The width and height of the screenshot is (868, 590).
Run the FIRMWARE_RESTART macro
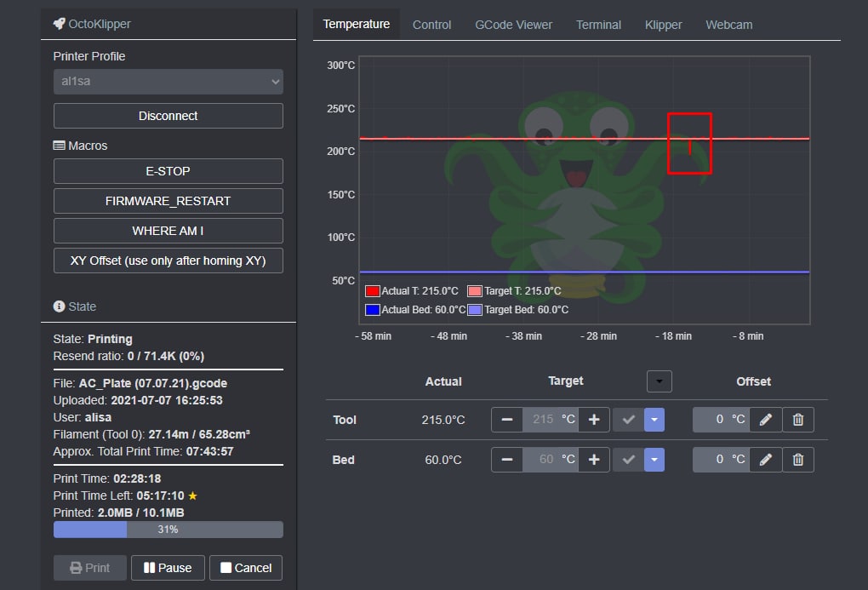click(168, 201)
